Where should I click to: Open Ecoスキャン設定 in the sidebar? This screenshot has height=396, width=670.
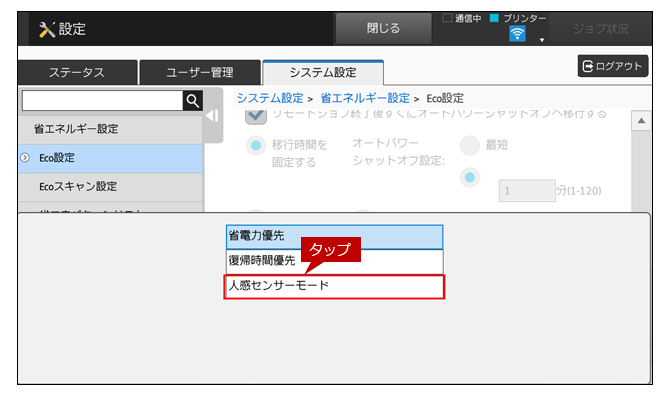coord(110,187)
